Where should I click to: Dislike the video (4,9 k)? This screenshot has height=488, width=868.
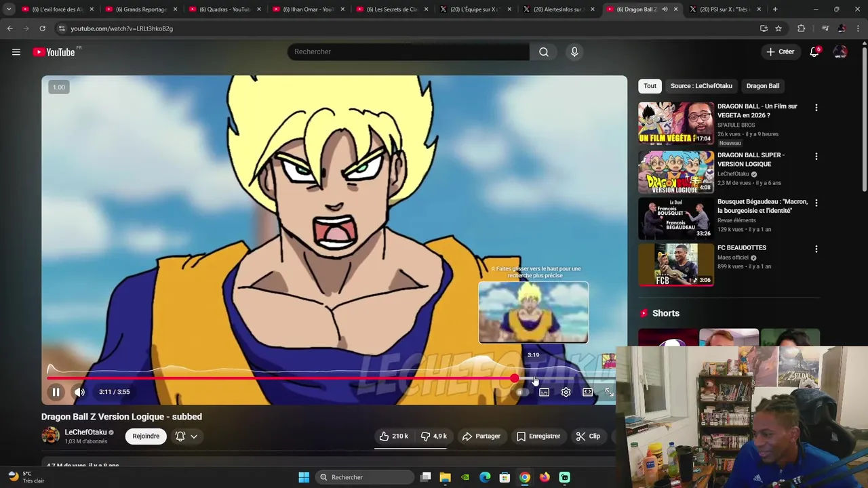point(433,436)
